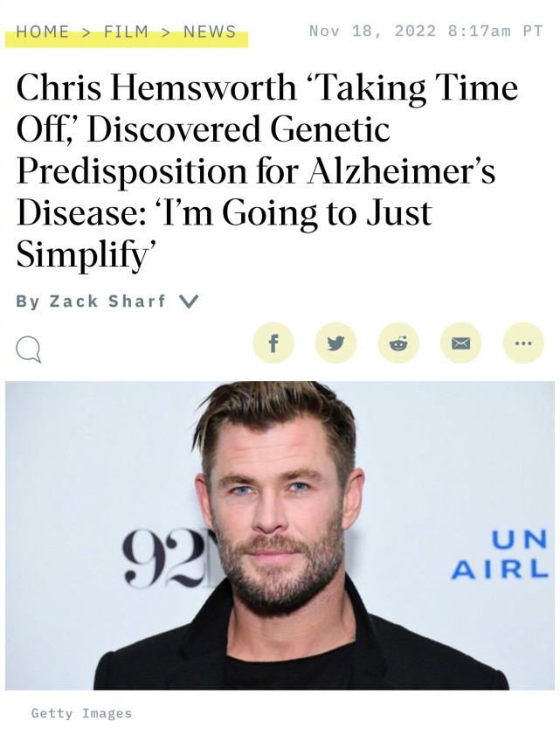Open the NEWS breadcrumb section
560x735 pixels.
coord(210,31)
